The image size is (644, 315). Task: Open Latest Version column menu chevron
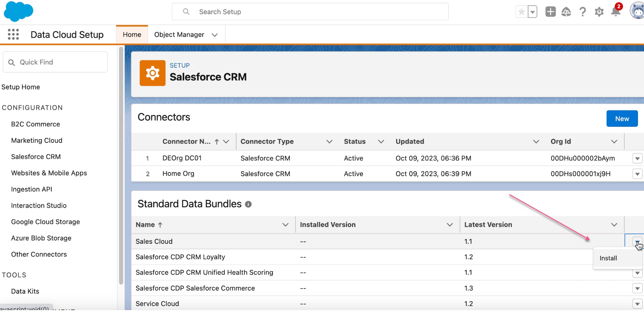[614, 225]
